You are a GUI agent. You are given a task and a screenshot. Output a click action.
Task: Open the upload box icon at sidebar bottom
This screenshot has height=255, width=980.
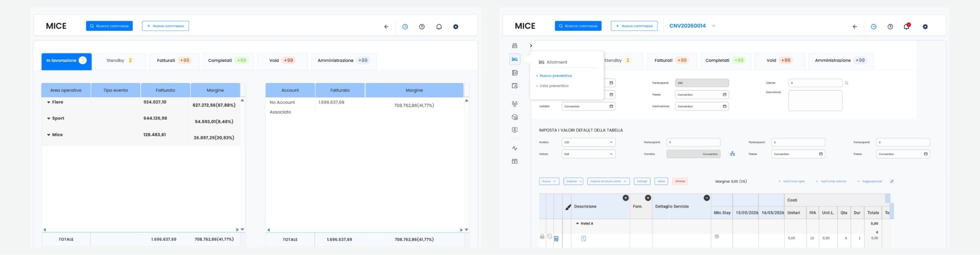(x=515, y=161)
